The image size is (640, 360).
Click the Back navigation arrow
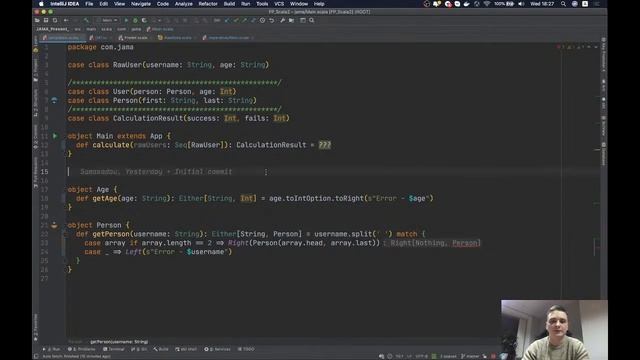66,20
